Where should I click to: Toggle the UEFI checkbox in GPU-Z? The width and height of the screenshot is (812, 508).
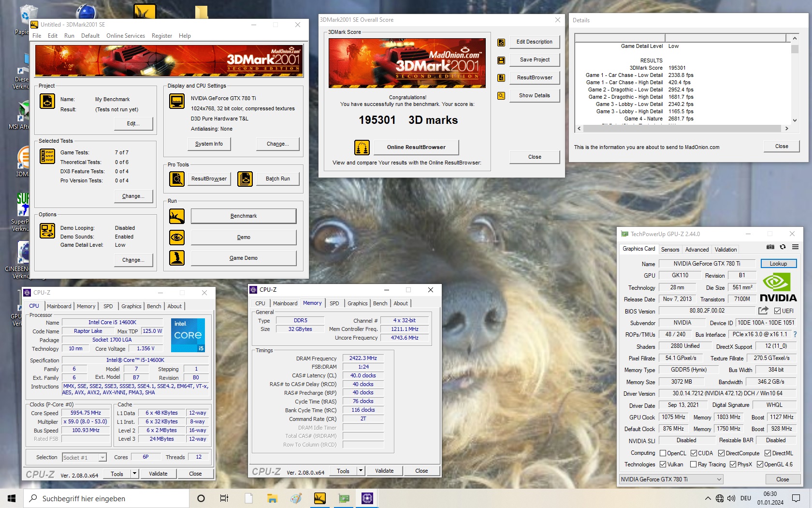point(777,311)
